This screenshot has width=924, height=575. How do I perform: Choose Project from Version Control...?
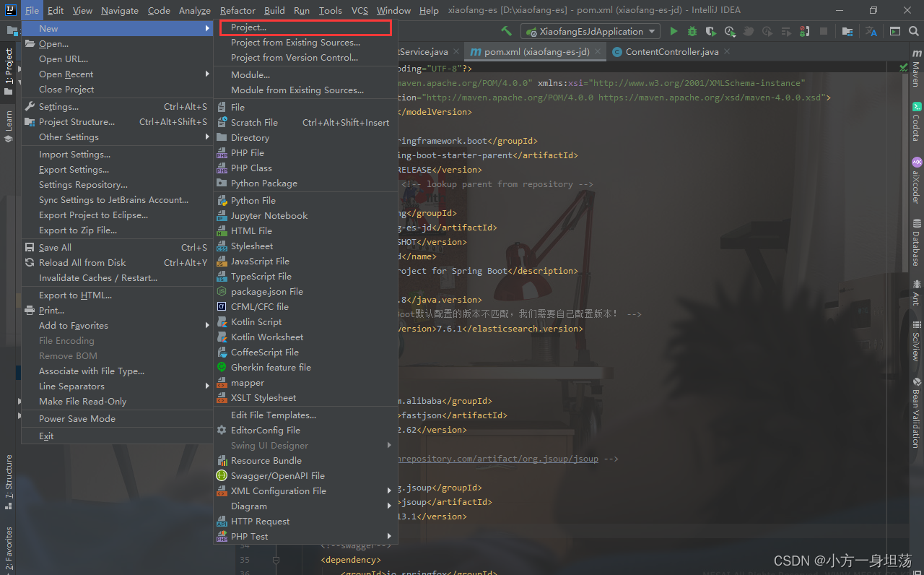click(x=305, y=57)
